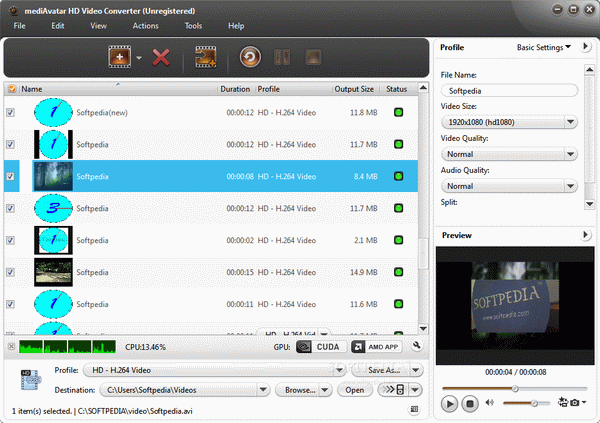Click the green status icon for Softpedia(new)
600x423 pixels.
398,112
